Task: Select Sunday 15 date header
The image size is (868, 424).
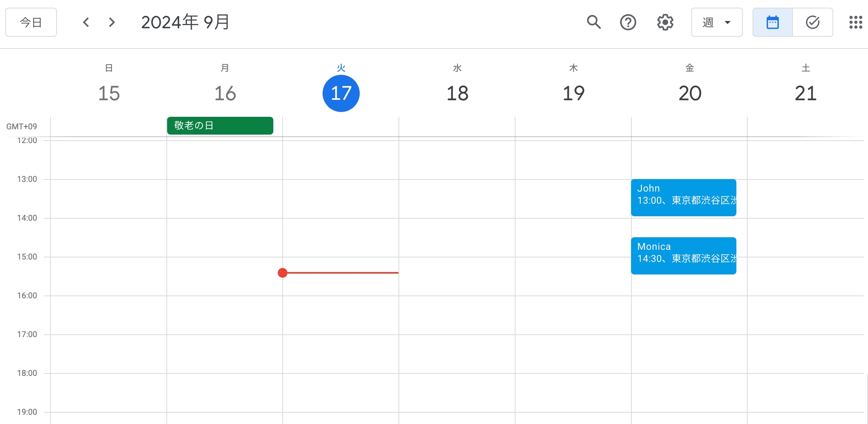Action: click(109, 93)
